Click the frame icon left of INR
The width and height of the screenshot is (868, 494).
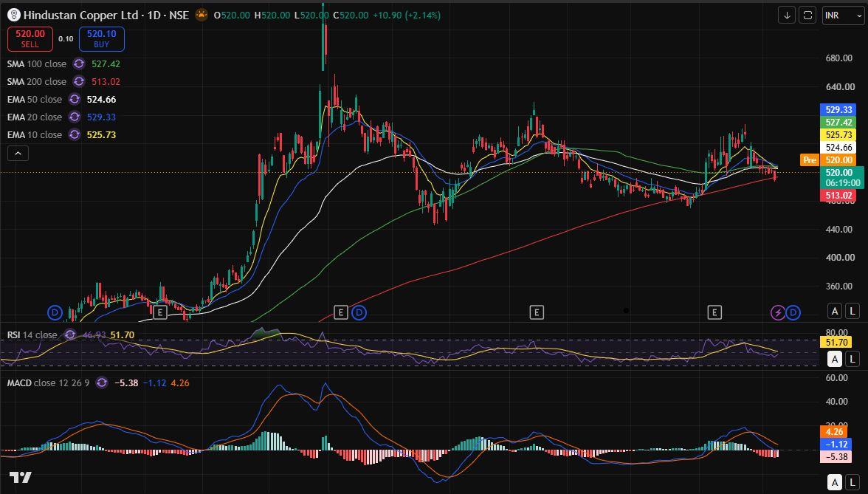click(807, 15)
